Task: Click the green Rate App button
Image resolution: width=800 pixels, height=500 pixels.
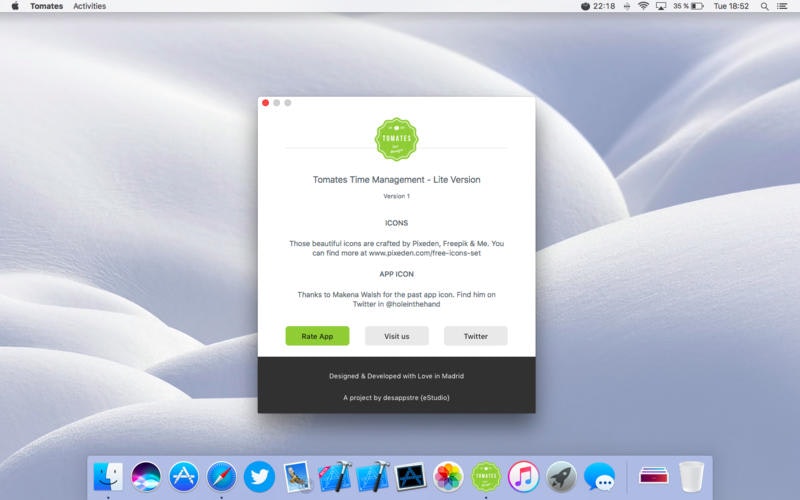Action: tap(317, 336)
